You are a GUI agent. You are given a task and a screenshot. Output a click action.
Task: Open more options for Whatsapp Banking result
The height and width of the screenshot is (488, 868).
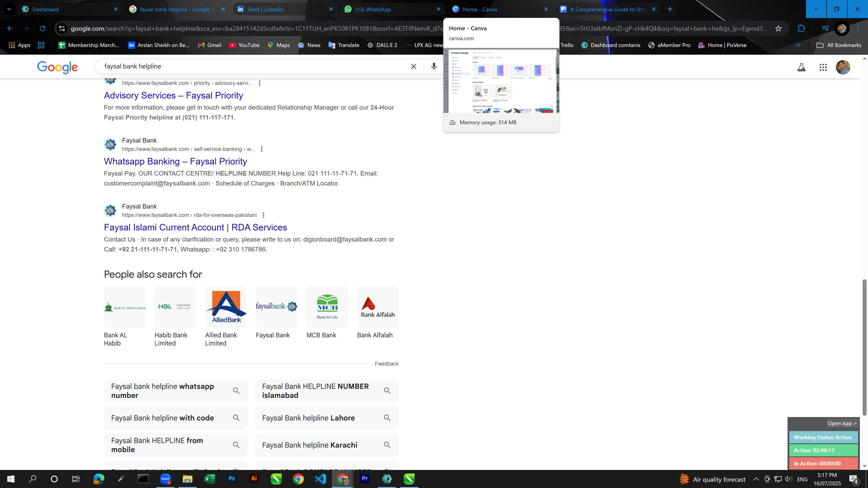coord(262,149)
